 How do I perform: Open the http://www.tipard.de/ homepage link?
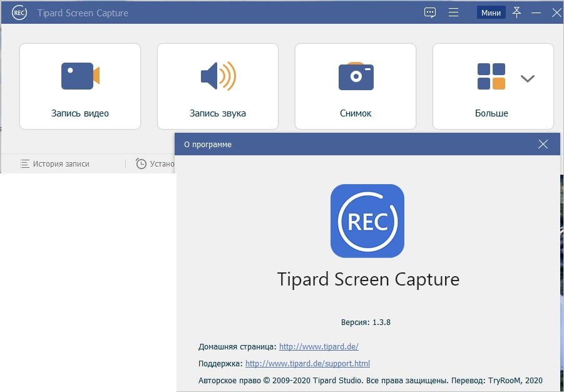coord(319,347)
